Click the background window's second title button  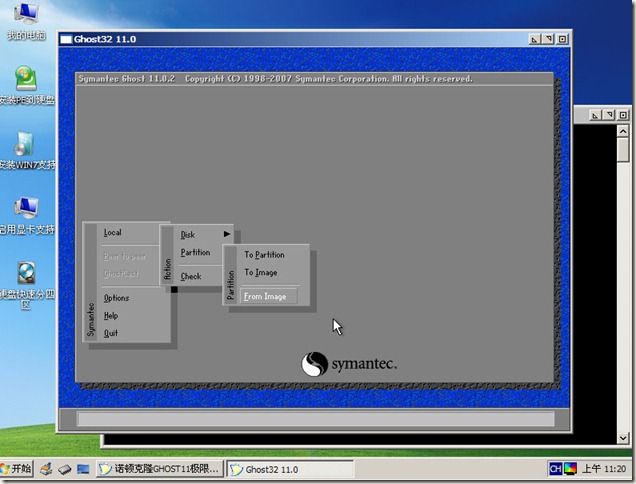point(609,115)
